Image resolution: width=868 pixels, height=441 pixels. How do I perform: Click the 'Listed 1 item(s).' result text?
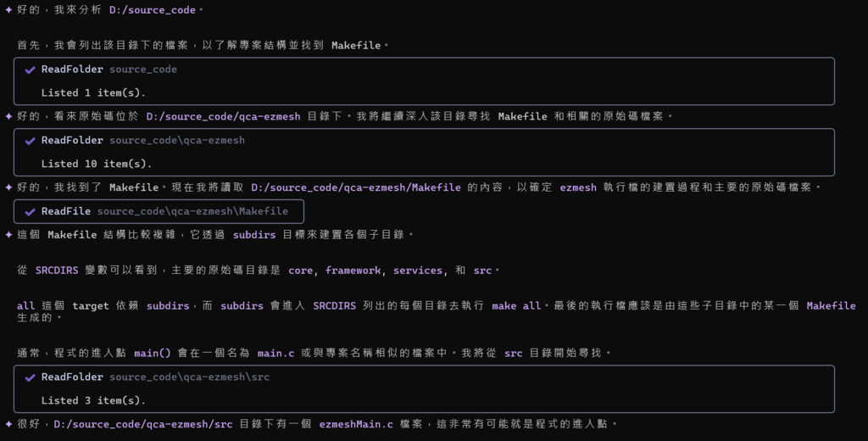click(93, 92)
